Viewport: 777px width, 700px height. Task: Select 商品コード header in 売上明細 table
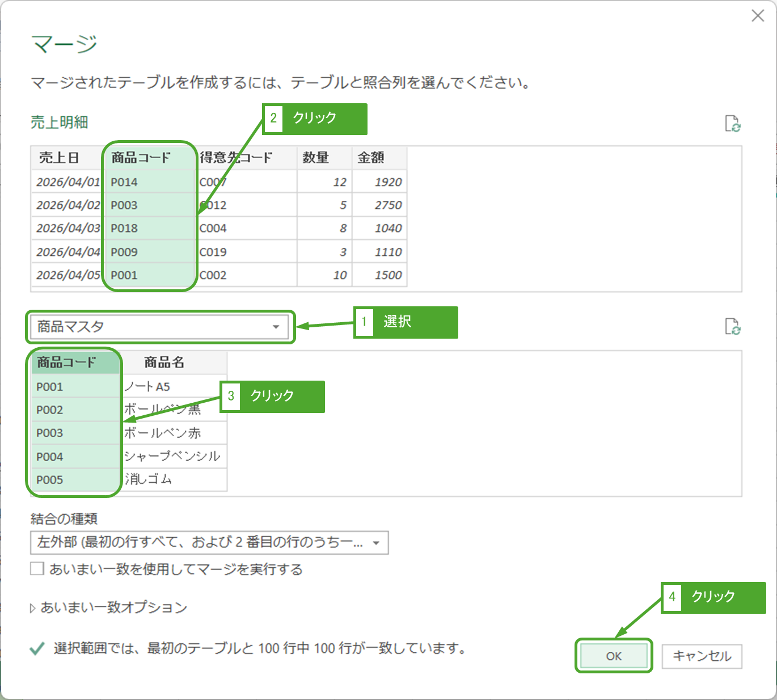coord(141,158)
